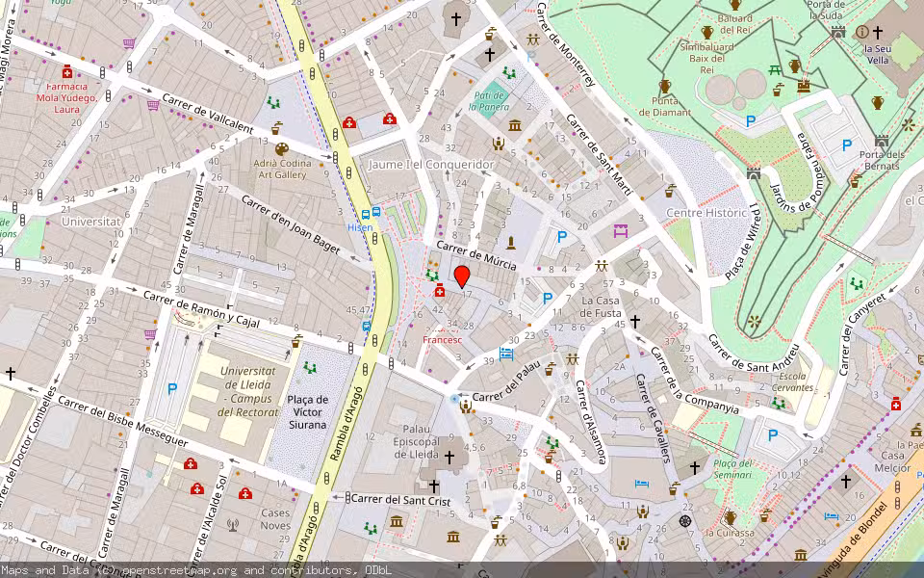Select the parking icon near Plaça del Seminari
Viewport: 924px width, 578px height.
[772, 435]
